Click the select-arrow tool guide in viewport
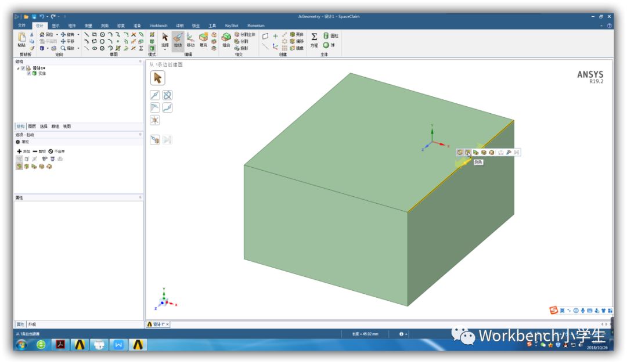Image resolution: width=627 pixels, height=364 pixels. (157, 78)
